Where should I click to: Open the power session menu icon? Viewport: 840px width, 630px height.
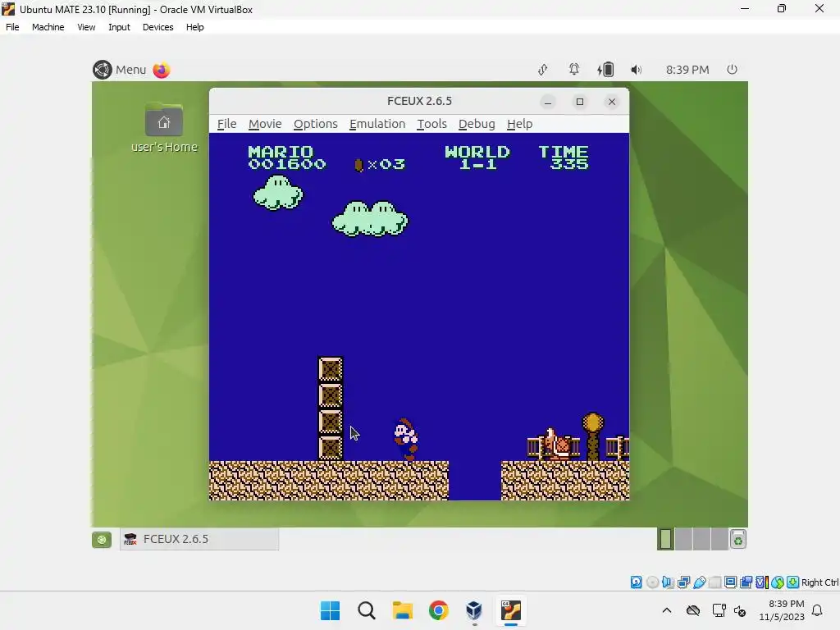[732, 69]
